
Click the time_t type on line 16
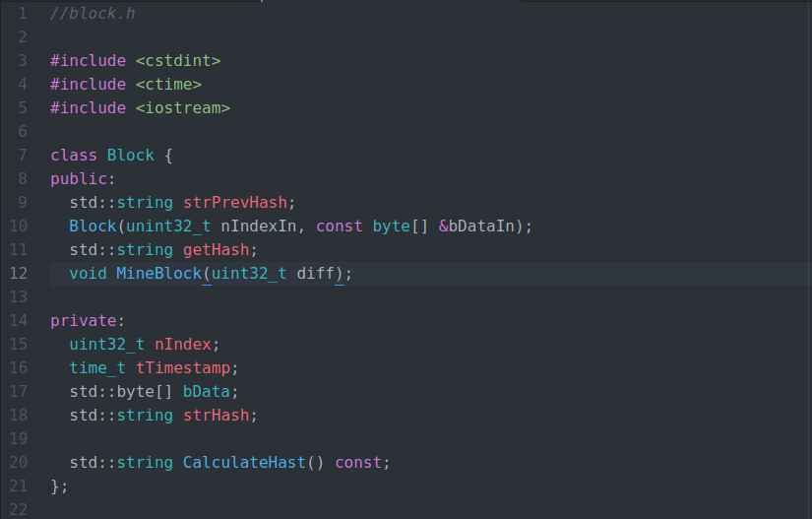click(97, 367)
